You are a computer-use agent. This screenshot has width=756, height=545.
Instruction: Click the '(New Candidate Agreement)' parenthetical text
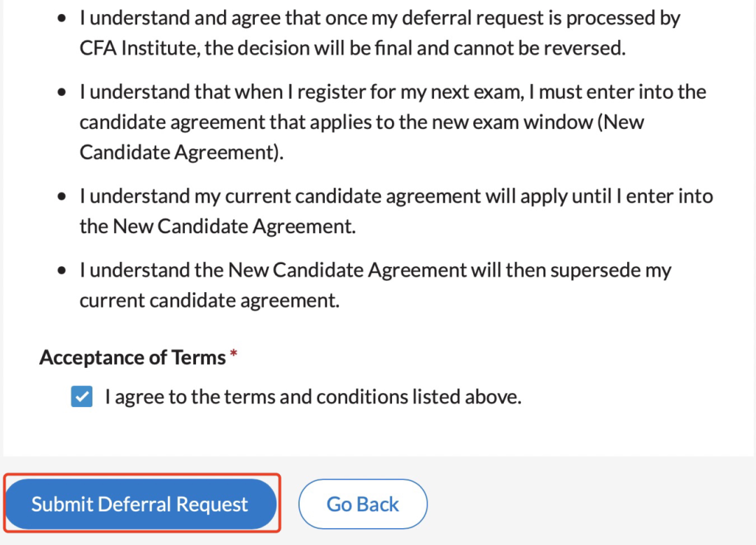181,152
